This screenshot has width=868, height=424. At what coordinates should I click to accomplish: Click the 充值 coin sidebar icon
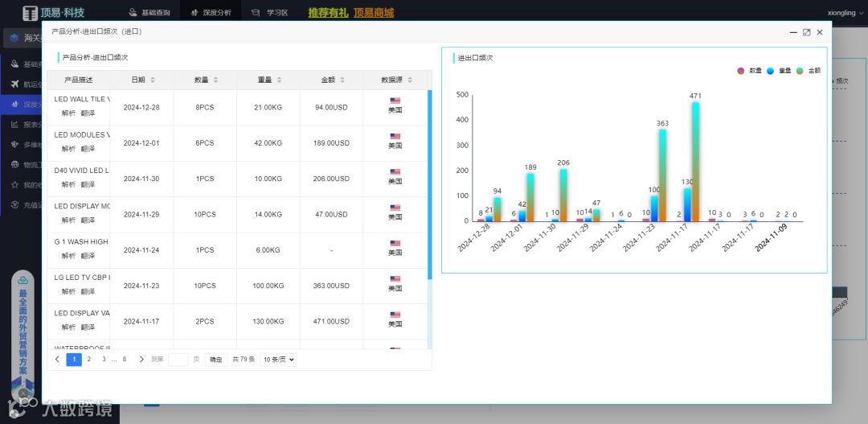pos(15,205)
